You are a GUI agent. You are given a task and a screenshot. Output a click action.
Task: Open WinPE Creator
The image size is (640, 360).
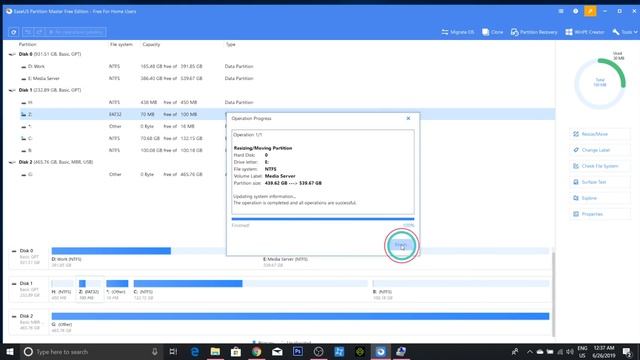(584, 32)
